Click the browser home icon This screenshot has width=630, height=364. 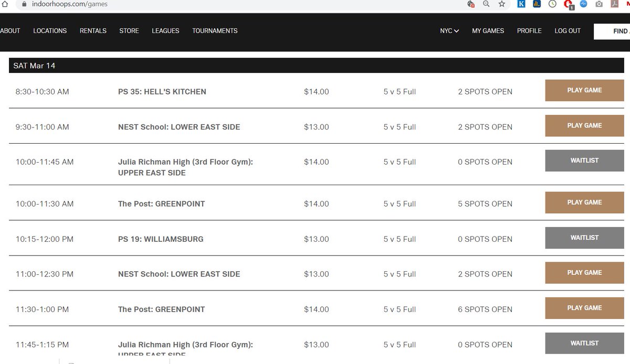5,4
